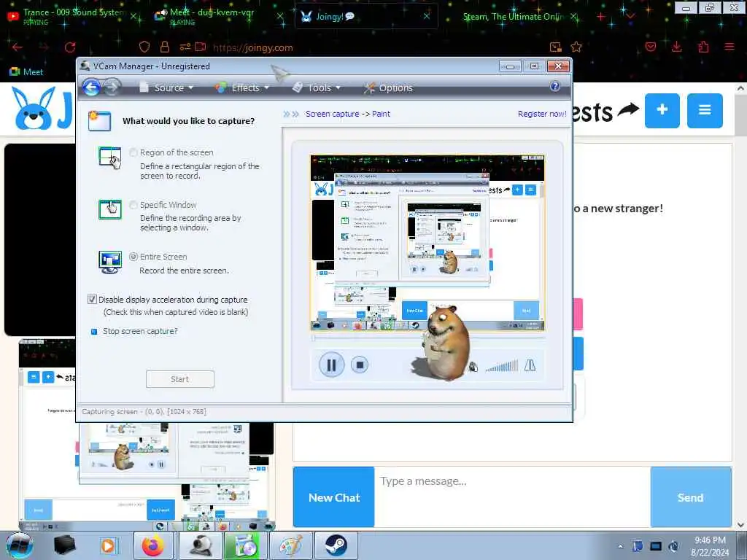Click browser back arrow
This screenshot has height=560, width=747.
[18, 47]
